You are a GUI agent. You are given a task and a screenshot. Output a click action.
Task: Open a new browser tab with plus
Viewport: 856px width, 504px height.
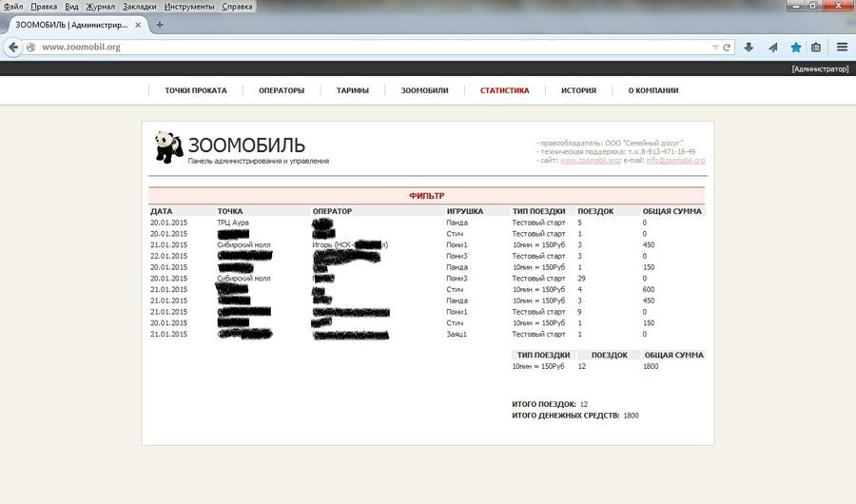click(160, 25)
